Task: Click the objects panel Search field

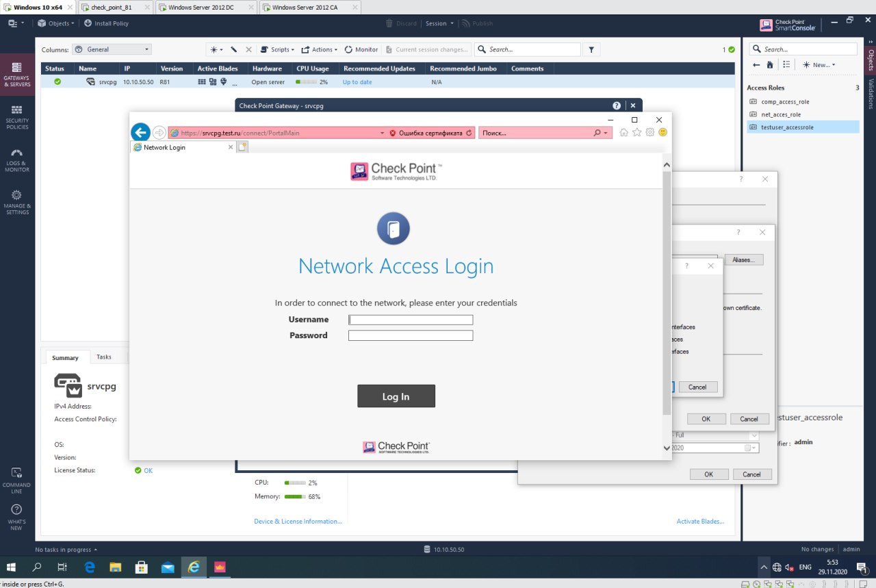Action: pos(803,49)
